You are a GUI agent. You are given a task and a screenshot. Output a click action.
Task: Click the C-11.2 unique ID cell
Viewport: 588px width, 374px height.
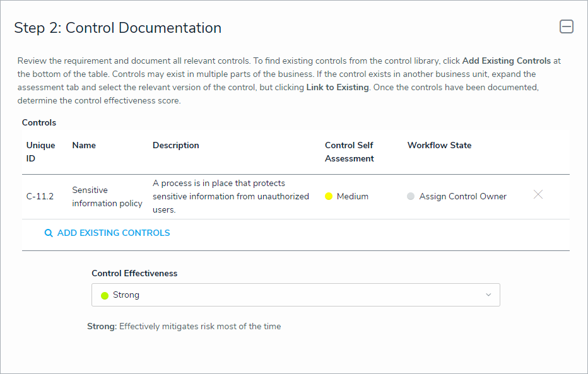[40, 197]
